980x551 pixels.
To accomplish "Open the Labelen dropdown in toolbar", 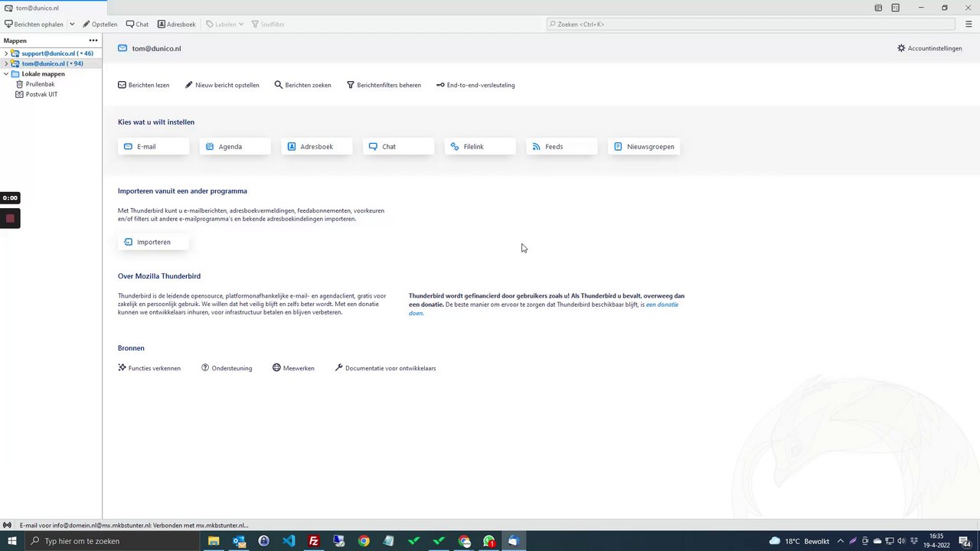I will (224, 24).
